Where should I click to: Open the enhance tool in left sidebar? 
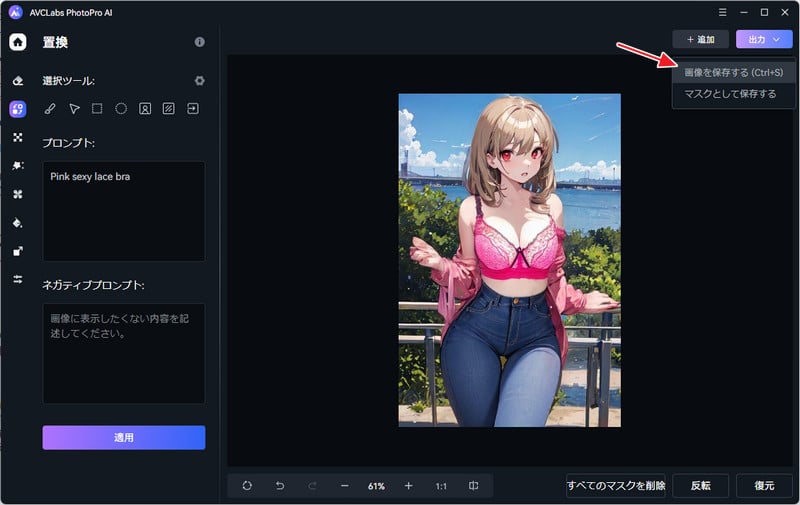click(18, 137)
